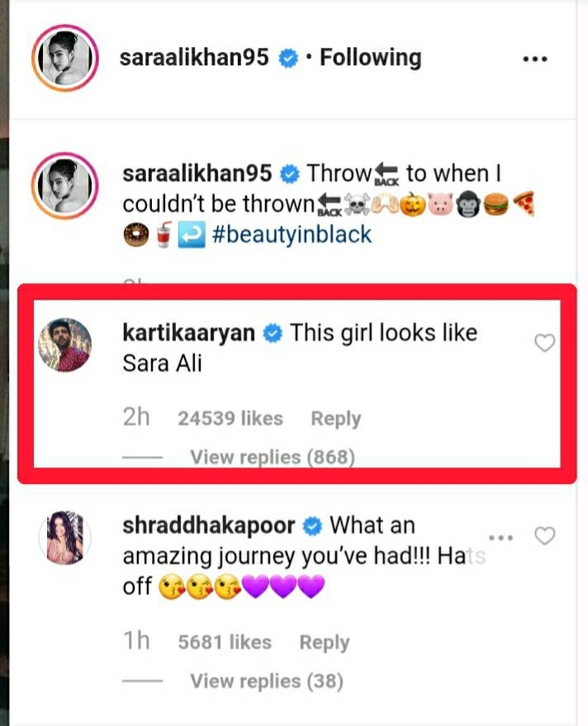Like shraddhakapoor's comment with heart
588x726 pixels.
(544, 536)
